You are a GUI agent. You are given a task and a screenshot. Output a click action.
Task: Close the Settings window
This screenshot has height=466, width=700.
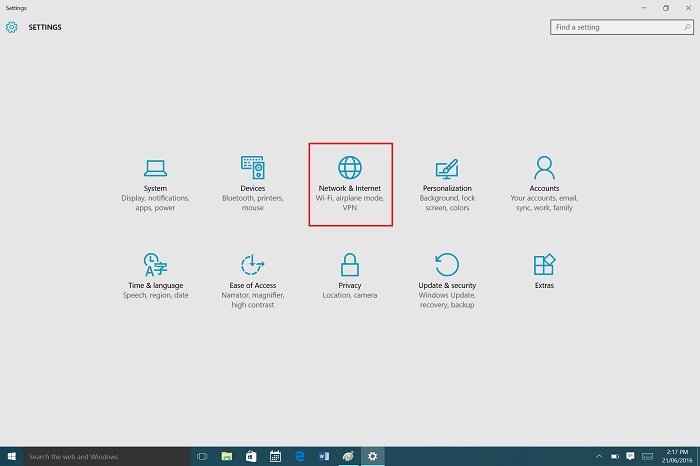pyautogui.click(x=688, y=8)
